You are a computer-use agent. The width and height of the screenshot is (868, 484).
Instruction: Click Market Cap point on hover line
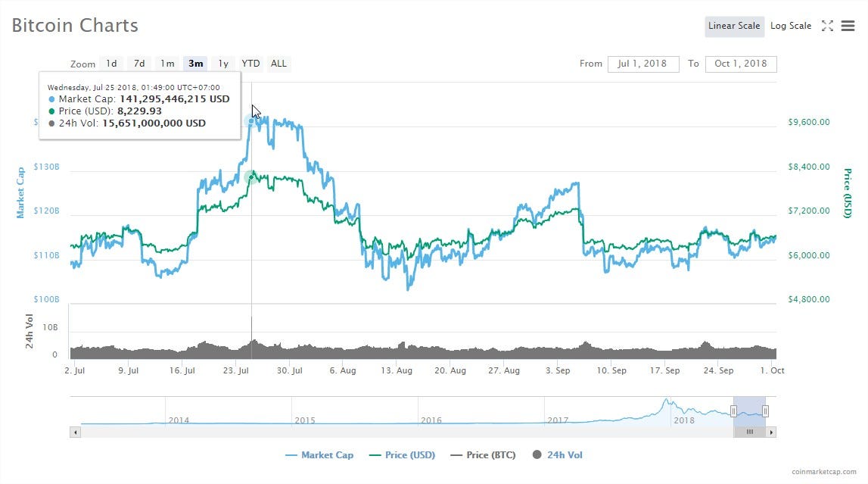tap(251, 120)
